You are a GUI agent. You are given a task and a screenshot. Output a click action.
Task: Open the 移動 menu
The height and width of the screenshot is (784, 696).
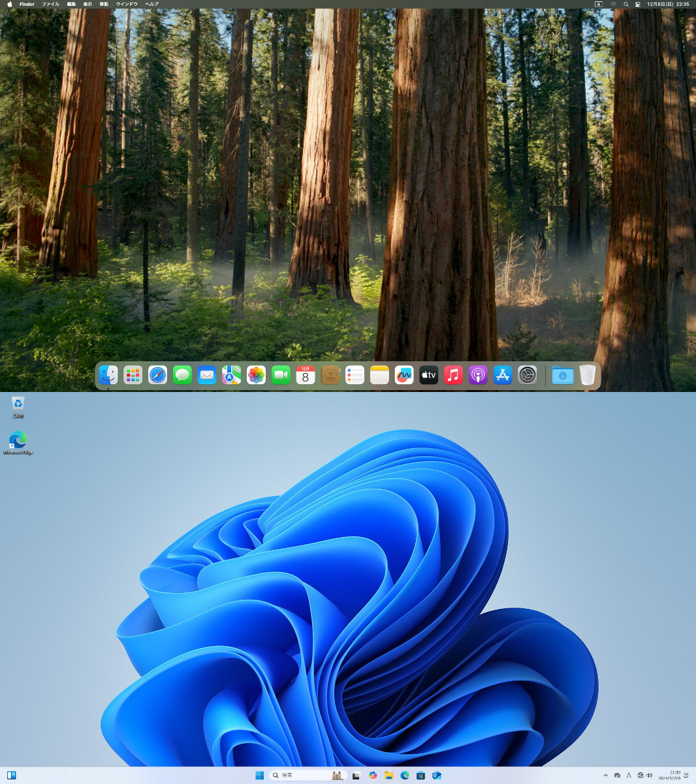[104, 4]
